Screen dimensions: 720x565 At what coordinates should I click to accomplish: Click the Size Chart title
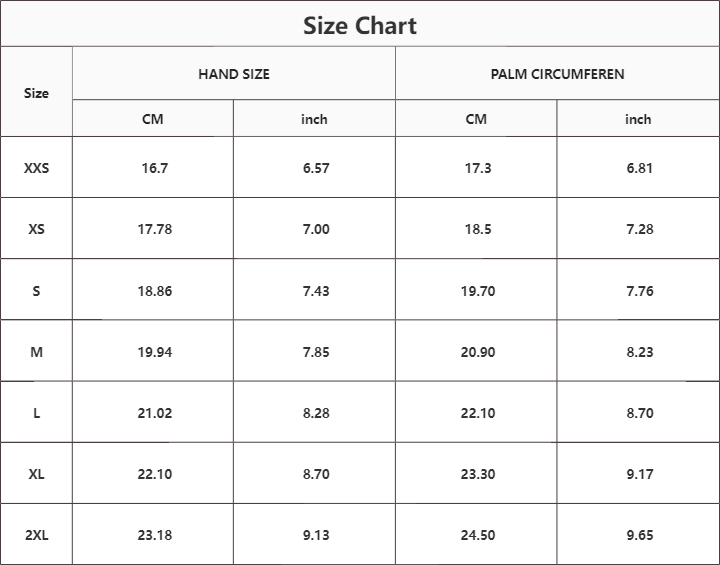click(360, 25)
